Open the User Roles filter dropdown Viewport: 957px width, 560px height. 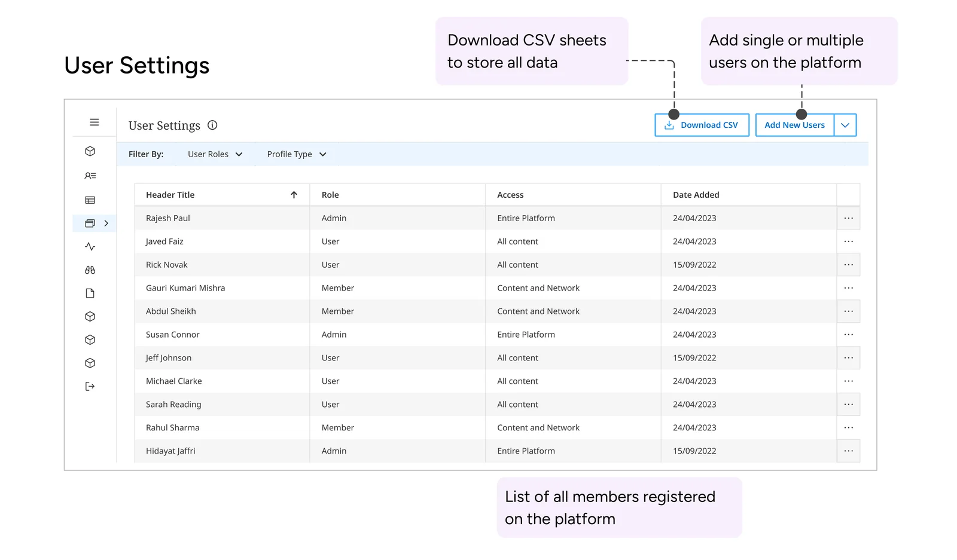click(x=215, y=154)
